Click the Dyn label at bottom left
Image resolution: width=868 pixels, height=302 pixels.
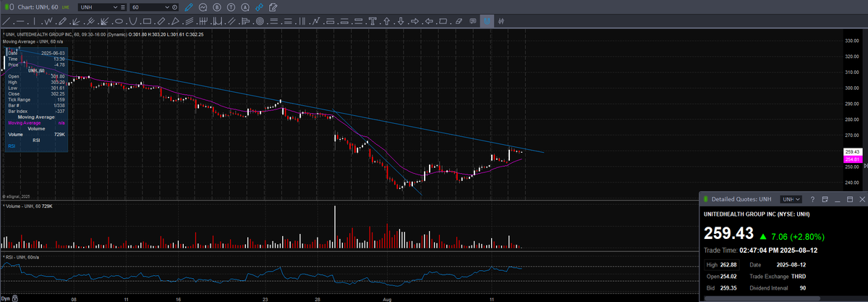coord(5,298)
